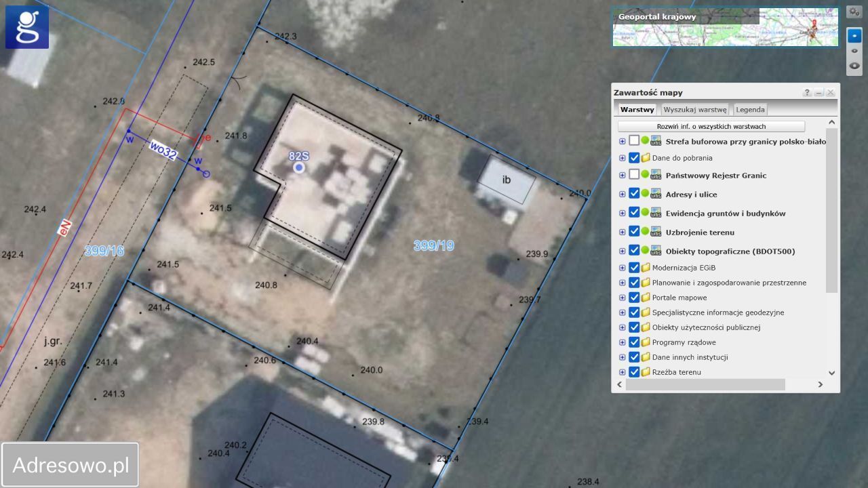Viewport: 868px width, 488px height.
Task: Click the layer list horizontal scrollbar thumb
Action: click(705, 384)
